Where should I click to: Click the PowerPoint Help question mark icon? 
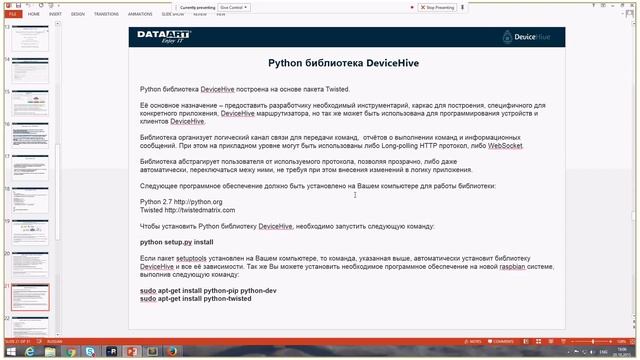click(593, 5)
